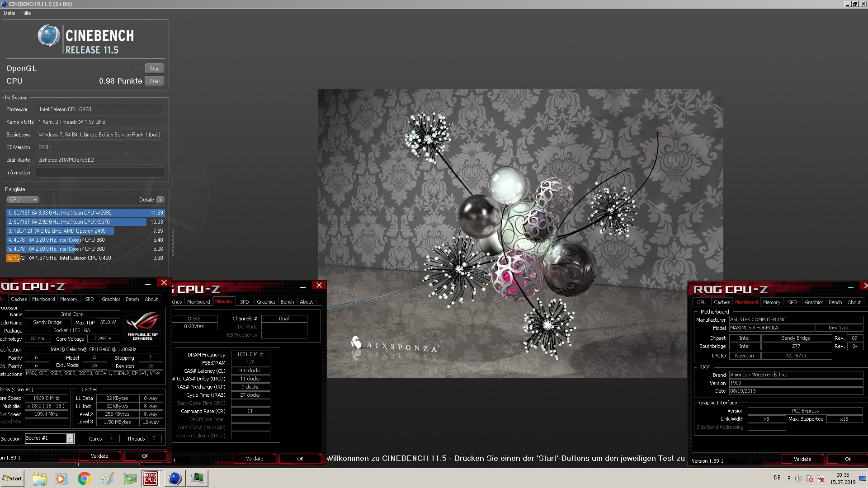Open the Datei menu

click(9, 13)
